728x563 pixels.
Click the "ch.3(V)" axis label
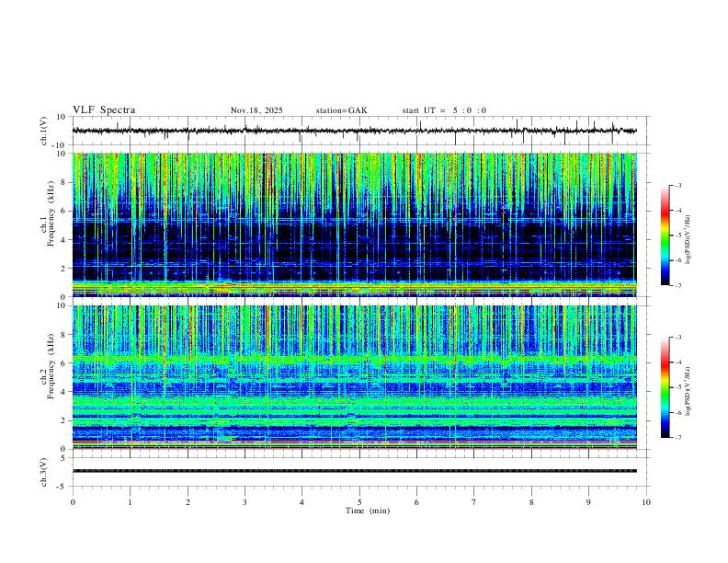point(44,473)
